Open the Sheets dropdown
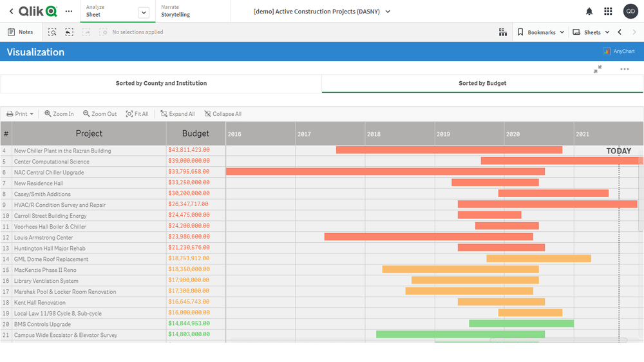644x362 pixels. click(591, 32)
